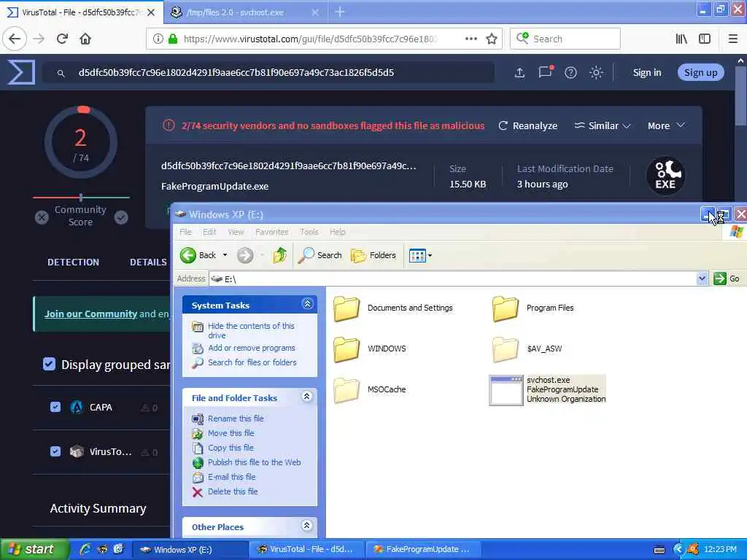This screenshot has width=747, height=560.
Task: Toggle the Display grouped checkbox
Action: (x=49, y=365)
